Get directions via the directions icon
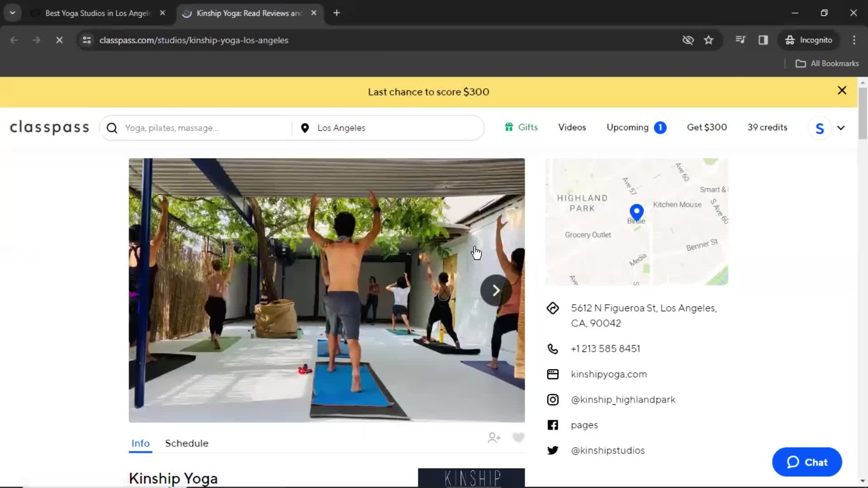Viewport: 868px width, 488px height. coord(552,308)
